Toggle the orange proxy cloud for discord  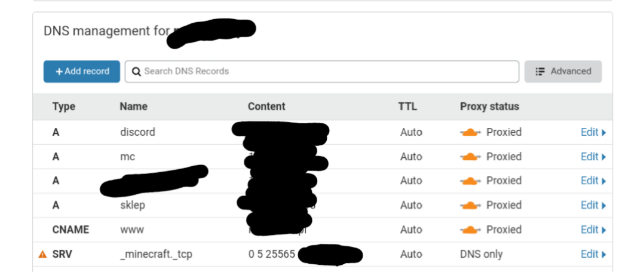click(x=471, y=132)
